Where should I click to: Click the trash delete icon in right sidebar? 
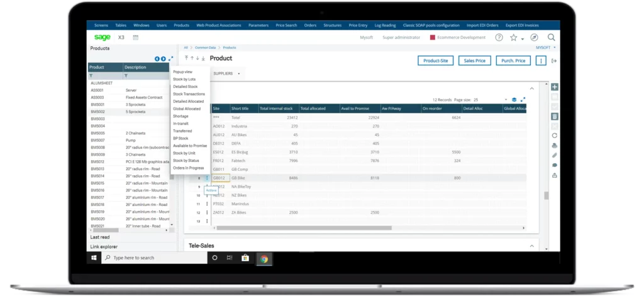555,117
